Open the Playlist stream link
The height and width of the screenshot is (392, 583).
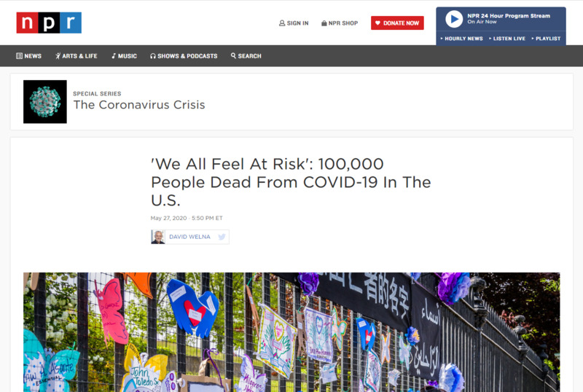pyautogui.click(x=546, y=39)
